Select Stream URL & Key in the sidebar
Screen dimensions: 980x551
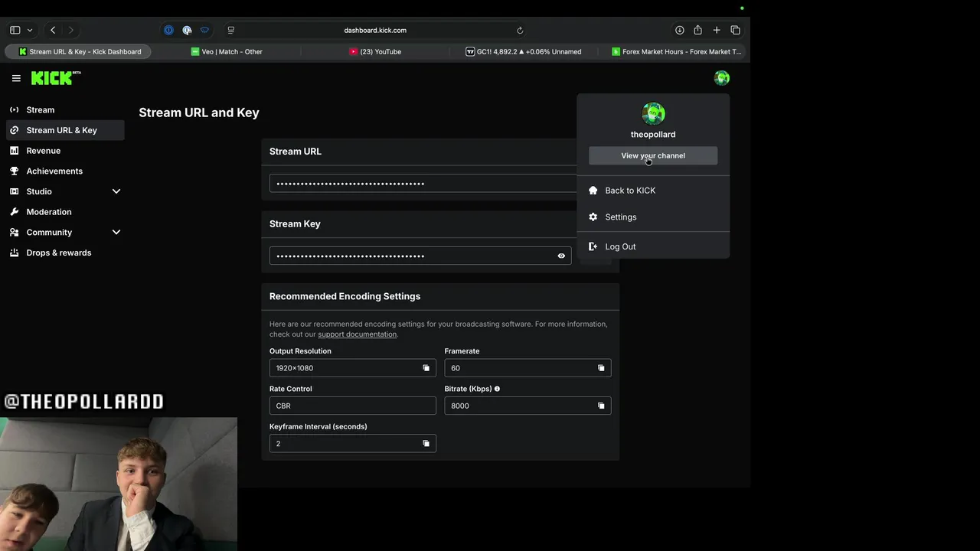65,130
